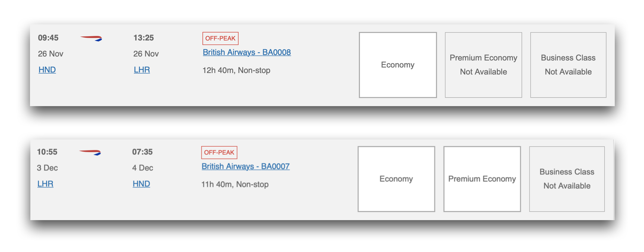Click the 11h 40m, Non-stop duration text

235,184
